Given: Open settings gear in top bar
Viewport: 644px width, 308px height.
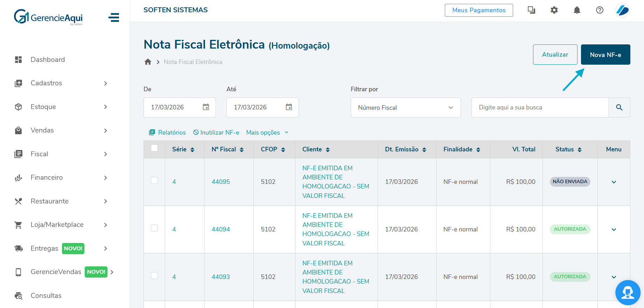Looking at the screenshot, I should pos(554,10).
